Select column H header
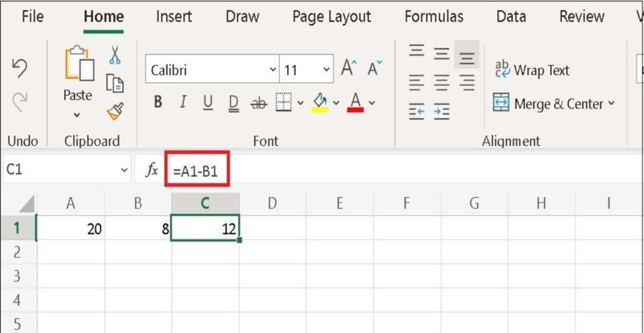 click(541, 203)
